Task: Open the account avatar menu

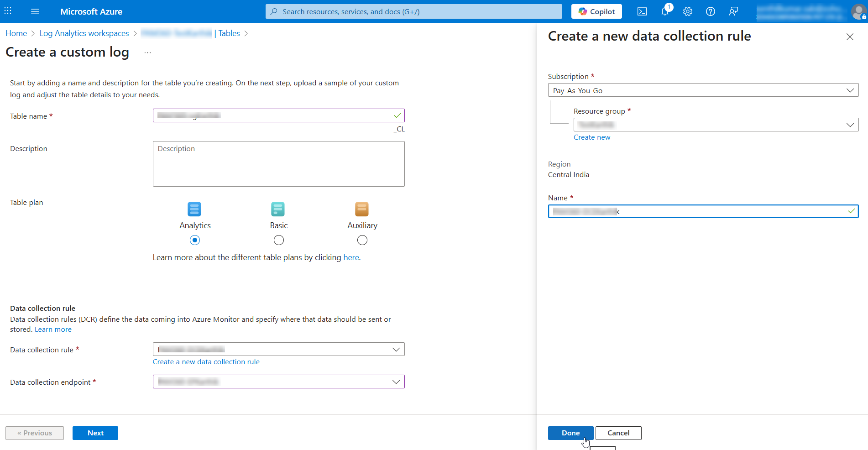Action: [x=858, y=11]
